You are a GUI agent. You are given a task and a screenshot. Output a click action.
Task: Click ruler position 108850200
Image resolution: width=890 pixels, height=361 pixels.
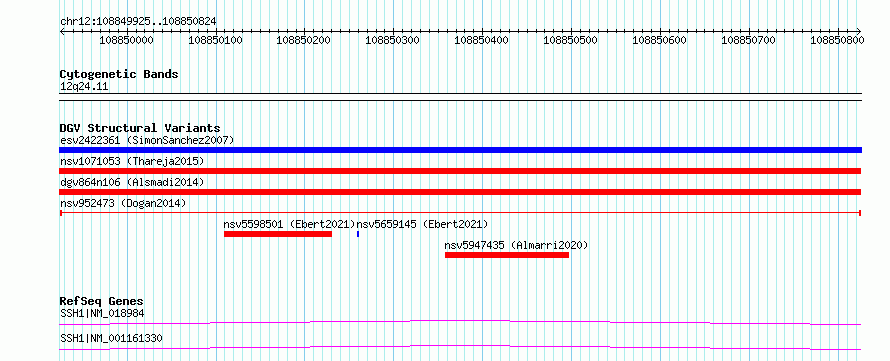point(304,40)
